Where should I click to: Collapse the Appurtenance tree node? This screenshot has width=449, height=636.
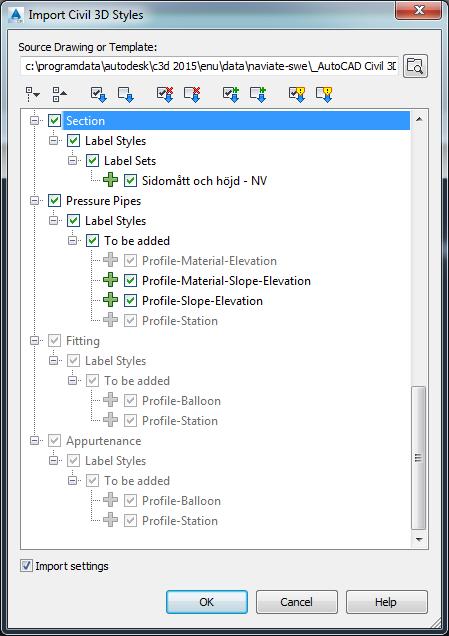pos(35,440)
